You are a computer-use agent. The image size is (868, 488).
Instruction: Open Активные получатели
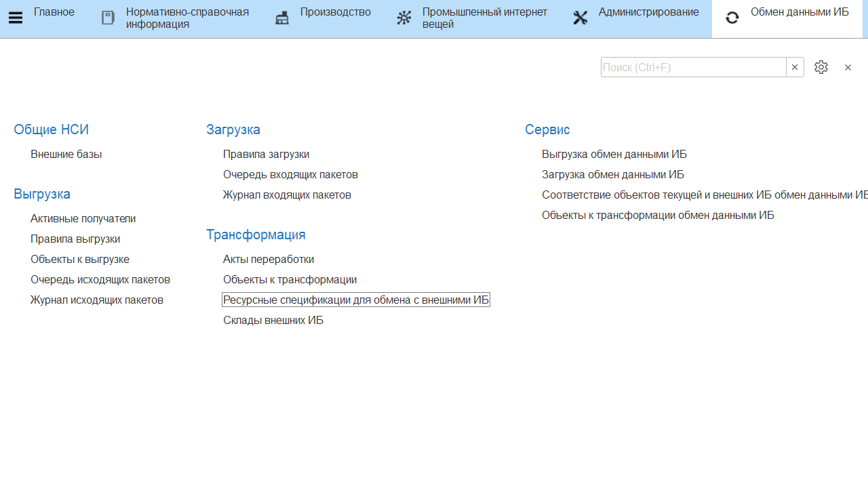click(83, 218)
